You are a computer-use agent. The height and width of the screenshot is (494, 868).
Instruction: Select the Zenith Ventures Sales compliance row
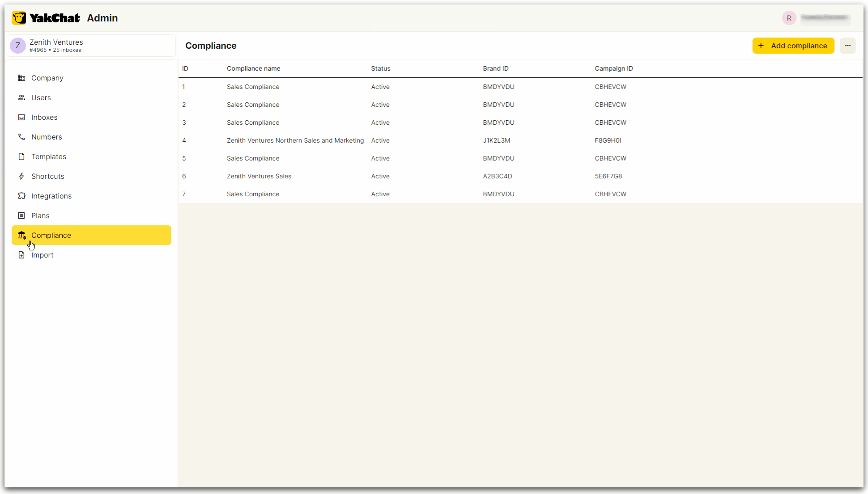[x=259, y=176]
